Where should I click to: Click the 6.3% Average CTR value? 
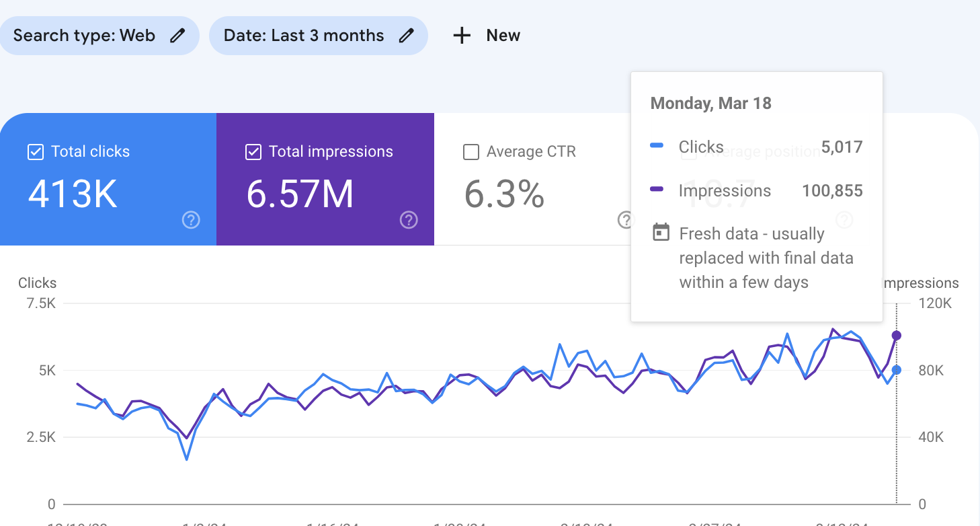tap(504, 194)
